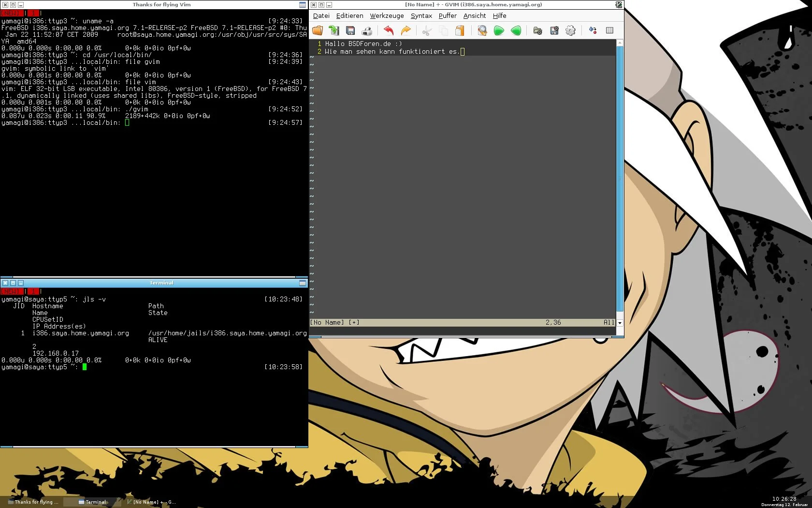Switch to '[No Name] + - G...' taskbar item

click(151, 502)
